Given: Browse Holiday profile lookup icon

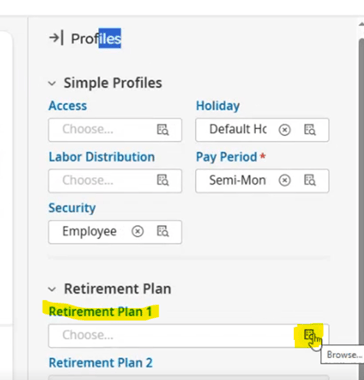Looking at the screenshot, I should [310, 130].
